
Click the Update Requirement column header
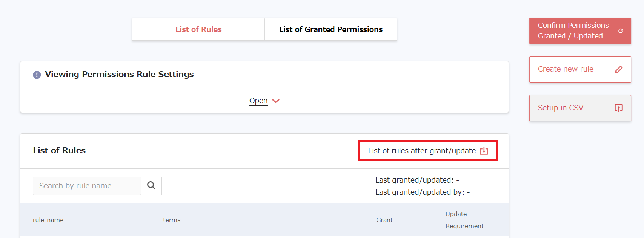[x=464, y=220]
